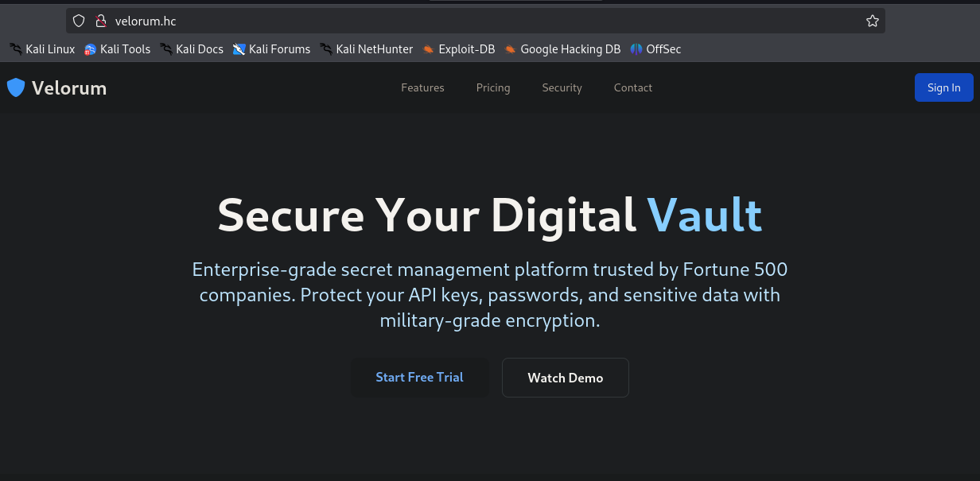
Task: Click the Velorum shield logo icon
Action: [x=16, y=87]
